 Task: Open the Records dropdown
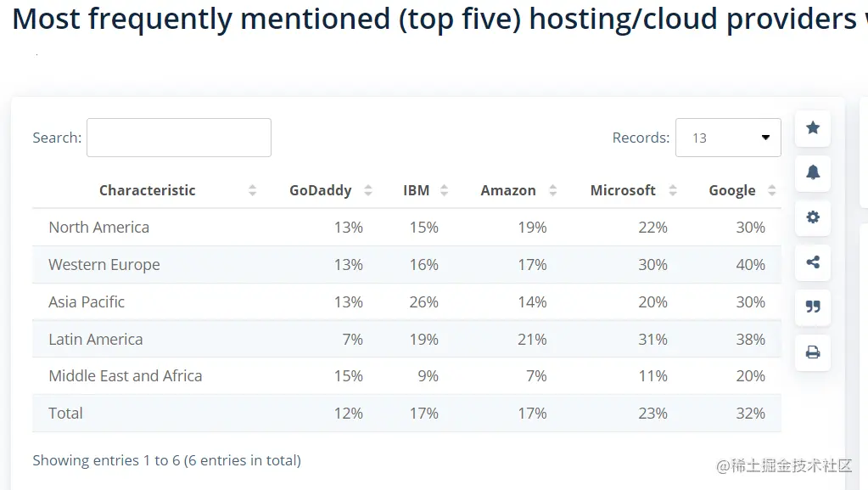point(728,138)
